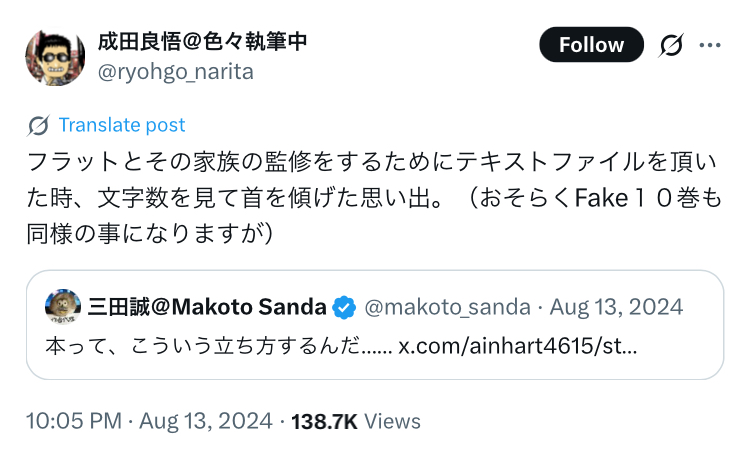
Task: Click the post's last line 同様の事になりますが
Action: [149, 233]
